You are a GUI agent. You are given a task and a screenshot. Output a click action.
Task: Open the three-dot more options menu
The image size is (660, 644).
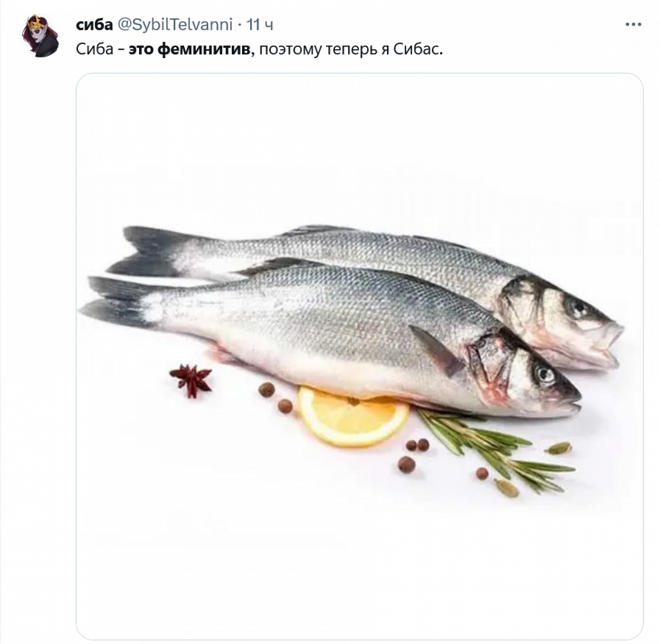tap(633, 25)
